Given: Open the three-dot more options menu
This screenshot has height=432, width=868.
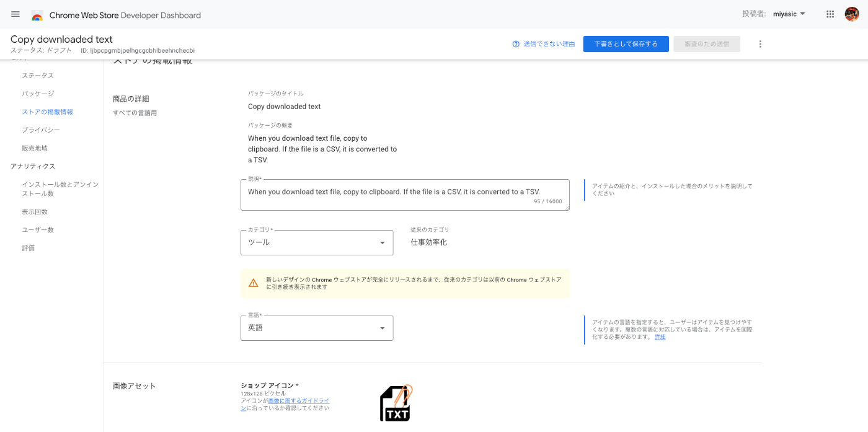Looking at the screenshot, I should click(x=761, y=44).
